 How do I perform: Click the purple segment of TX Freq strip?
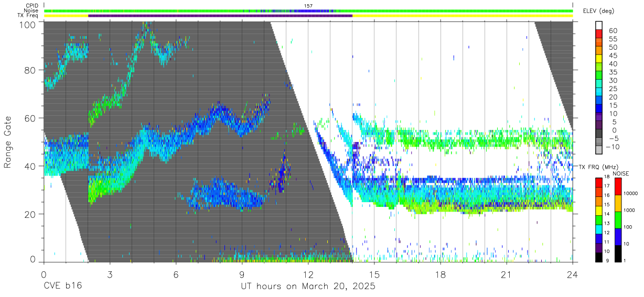(220, 16)
